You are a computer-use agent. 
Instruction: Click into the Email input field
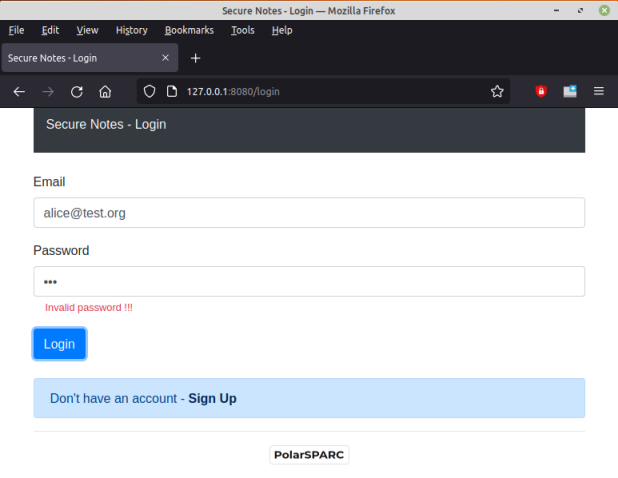click(x=308, y=213)
